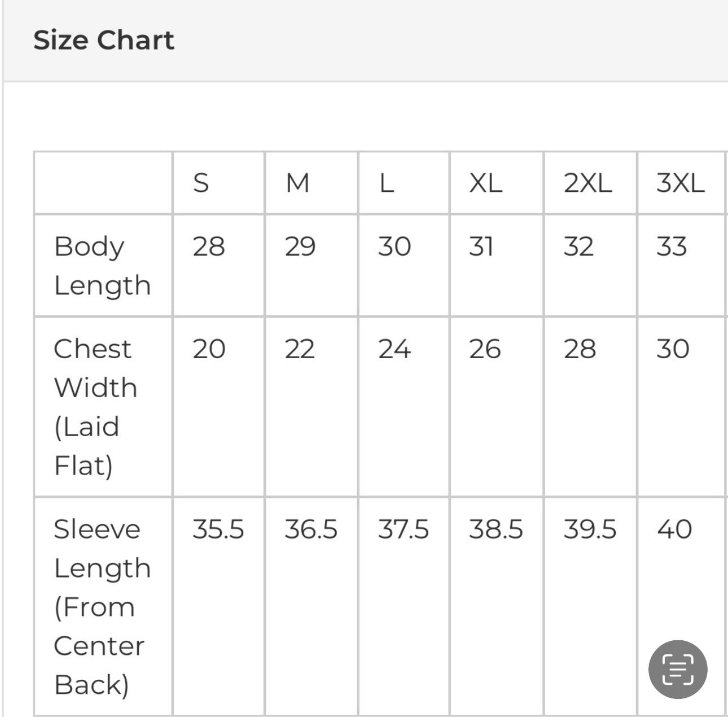
Task: Select the 3XL size column header
Action: (x=680, y=183)
